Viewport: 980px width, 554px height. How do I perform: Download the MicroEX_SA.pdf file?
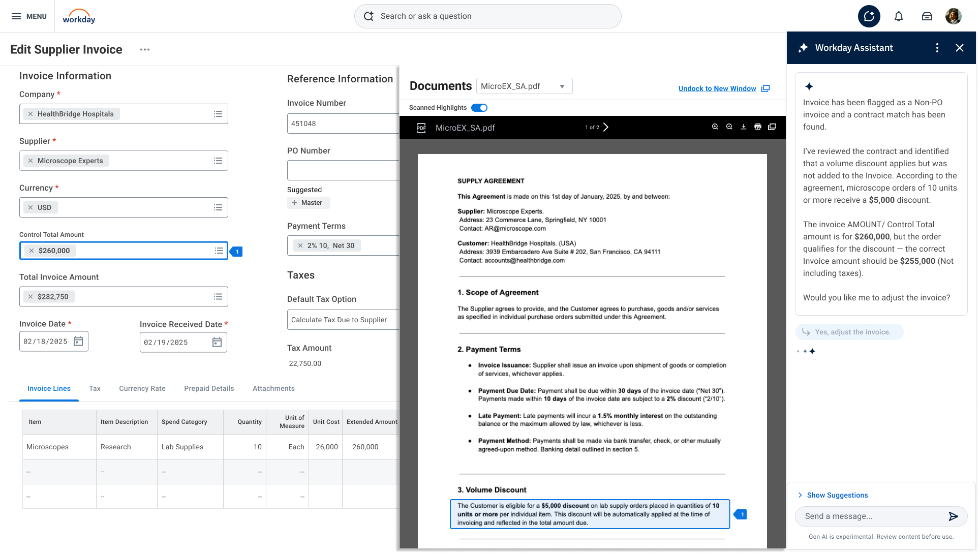(743, 127)
